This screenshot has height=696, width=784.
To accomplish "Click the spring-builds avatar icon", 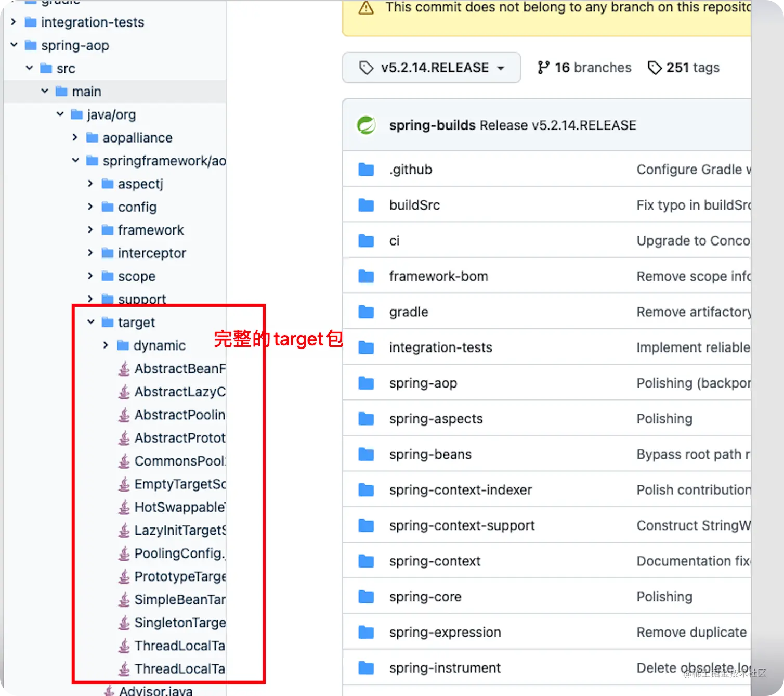I will (x=367, y=125).
